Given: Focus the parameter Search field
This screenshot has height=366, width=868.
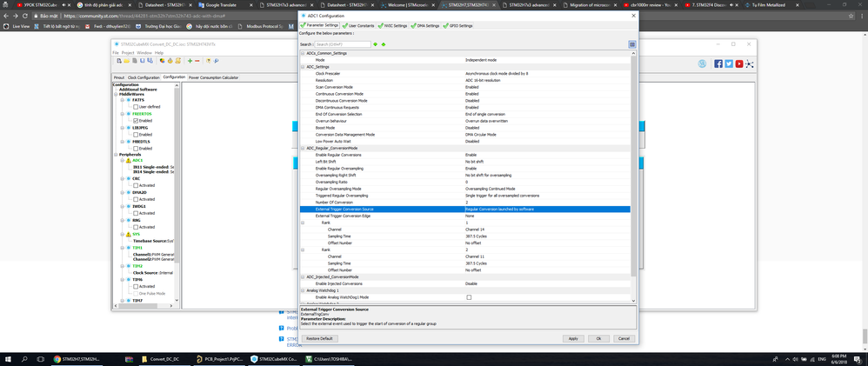Looking at the screenshot, I should coord(343,44).
